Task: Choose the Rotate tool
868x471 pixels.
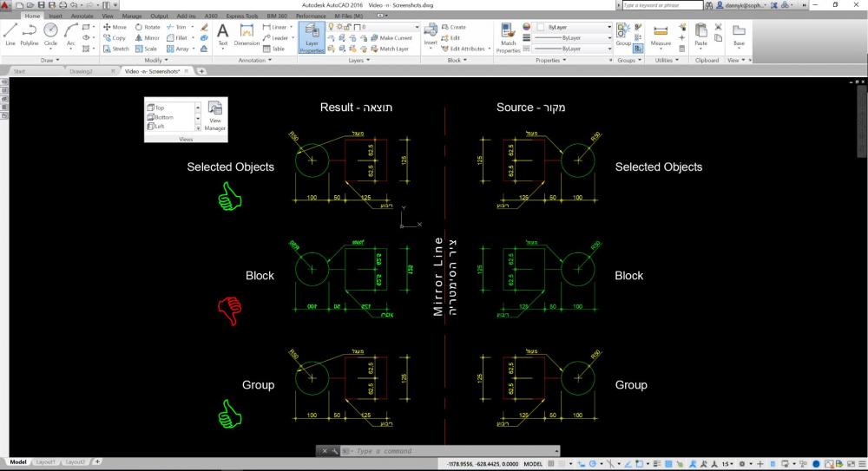Action: [148, 27]
